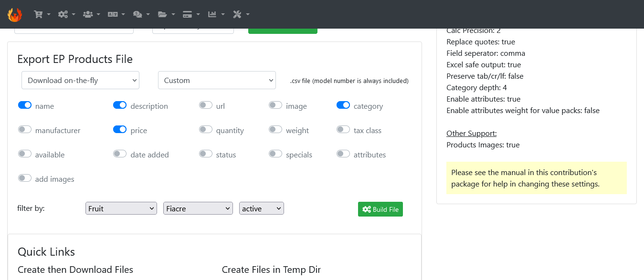Viewport: 644px width, 280px height.
Task: Click the Enable attributes: true text
Action: tap(483, 99)
